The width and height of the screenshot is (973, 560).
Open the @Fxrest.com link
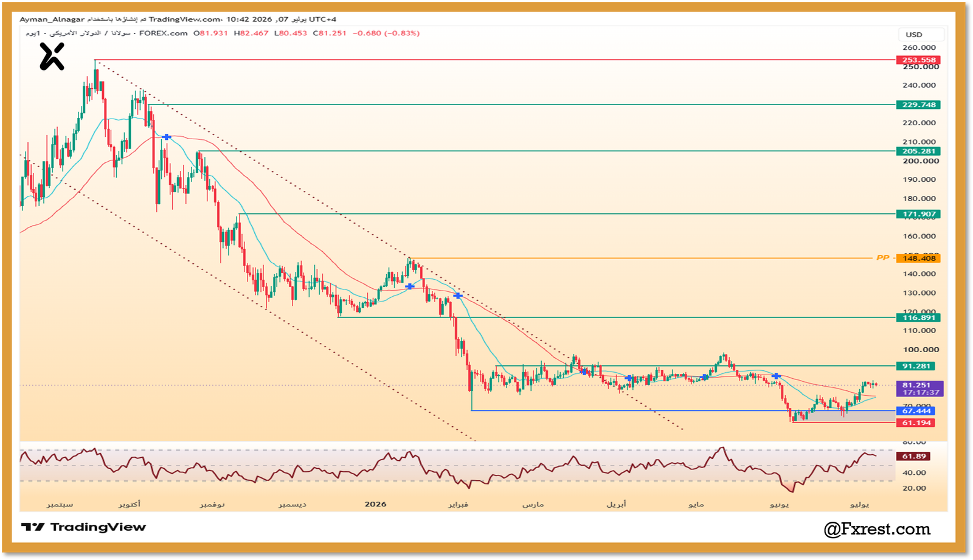coord(877,529)
